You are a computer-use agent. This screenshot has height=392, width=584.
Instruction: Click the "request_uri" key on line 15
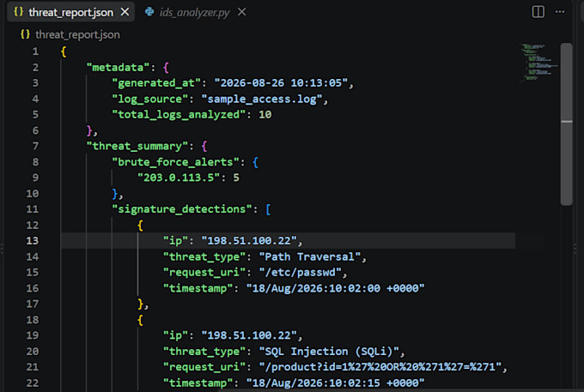(204, 273)
